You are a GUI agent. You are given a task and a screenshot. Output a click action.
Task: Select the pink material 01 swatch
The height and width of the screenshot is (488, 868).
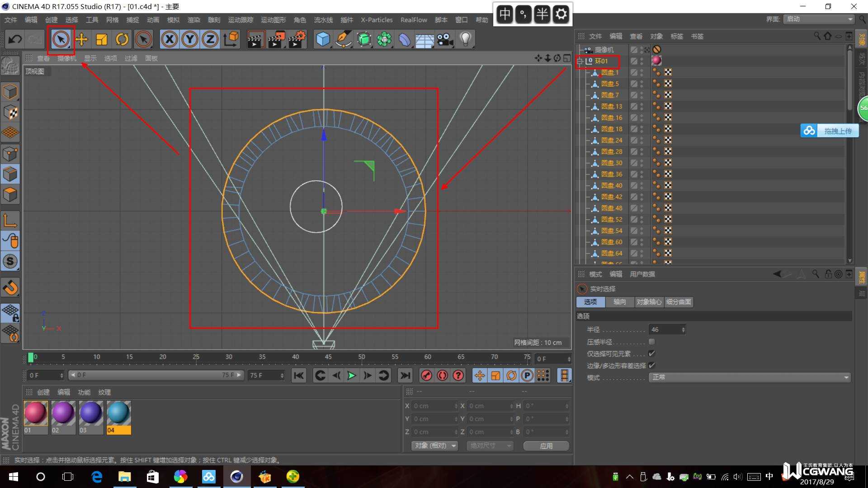pos(36,413)
